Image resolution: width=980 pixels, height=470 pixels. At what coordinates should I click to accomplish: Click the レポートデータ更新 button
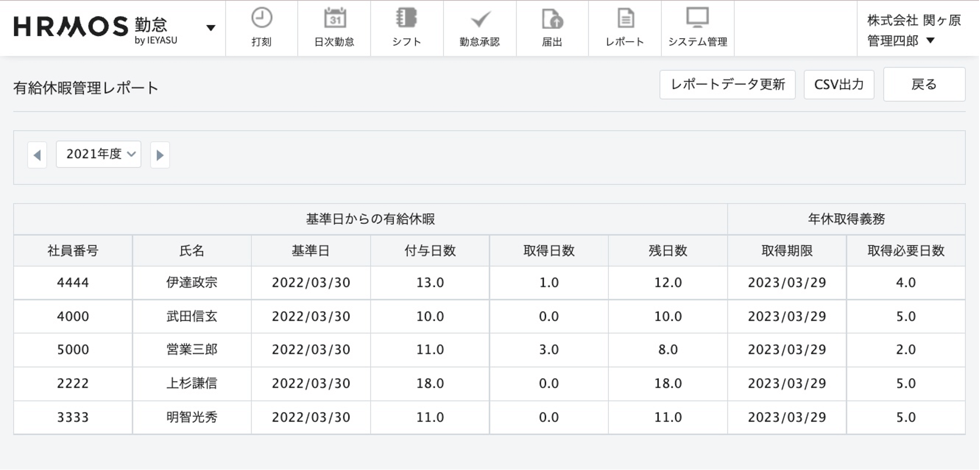(727, 85)
